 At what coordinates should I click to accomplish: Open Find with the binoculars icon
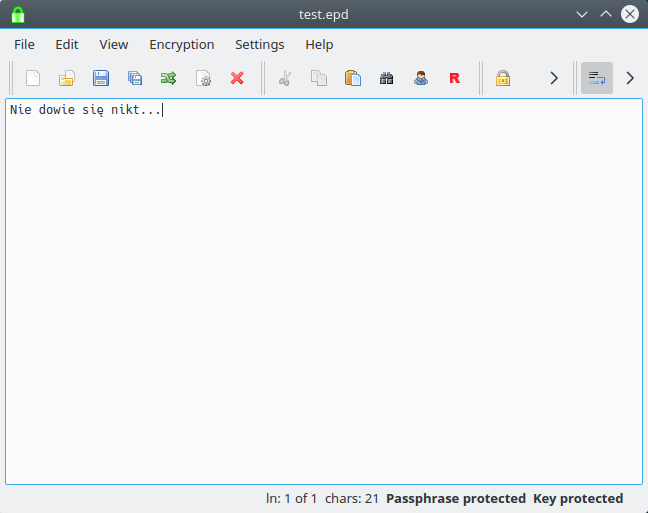[386, 78]
